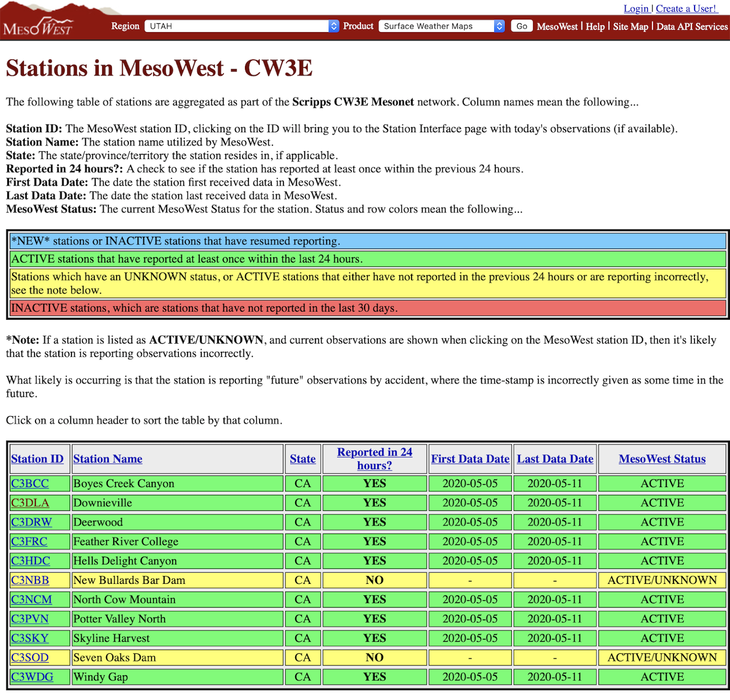Open station C3FRC link

click(29, 542)
